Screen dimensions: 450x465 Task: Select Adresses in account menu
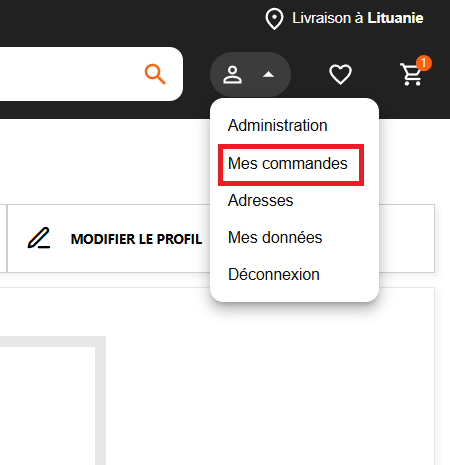pyautogui.click(x=260, y=201)
